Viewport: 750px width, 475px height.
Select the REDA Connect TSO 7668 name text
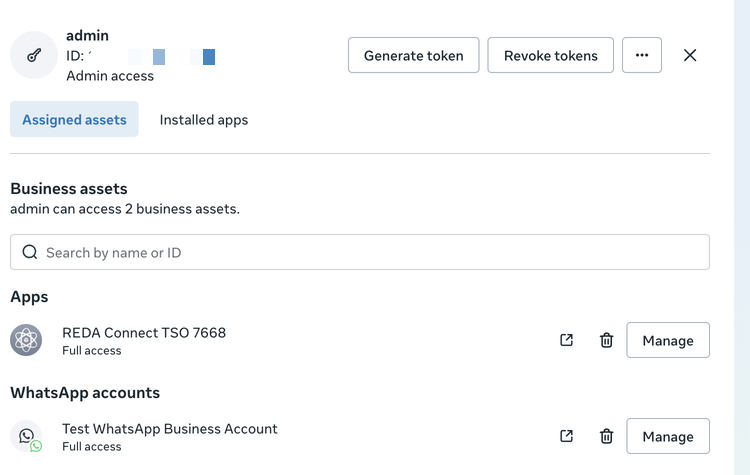pyautogui.click(x=144, y=332)
